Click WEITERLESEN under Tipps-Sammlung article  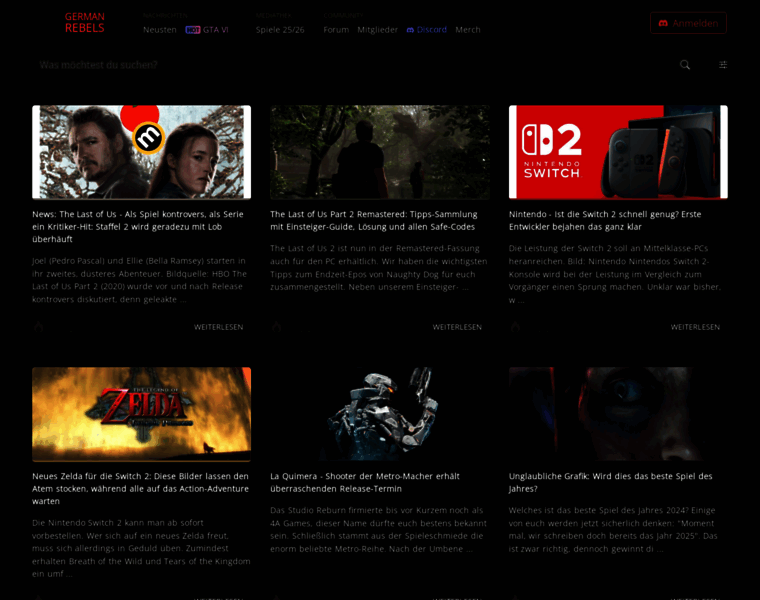[x=457, y=327]
